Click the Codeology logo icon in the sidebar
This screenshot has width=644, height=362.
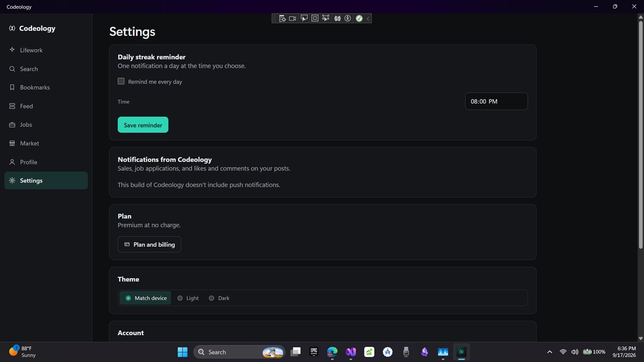(12, 29)
